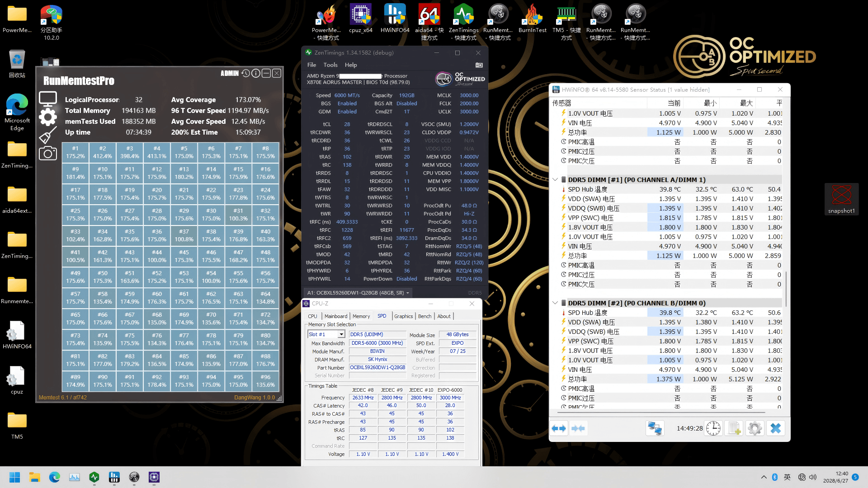
Task: Click the horizontal expand arrows icon in HWiNFO
Action: [x=559, y=428]
